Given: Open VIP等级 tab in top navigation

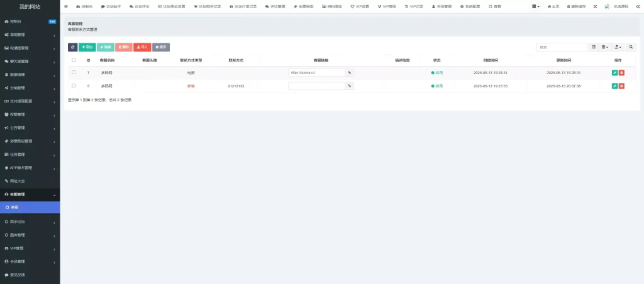Looking at the screenshot, I should point(387,6).
